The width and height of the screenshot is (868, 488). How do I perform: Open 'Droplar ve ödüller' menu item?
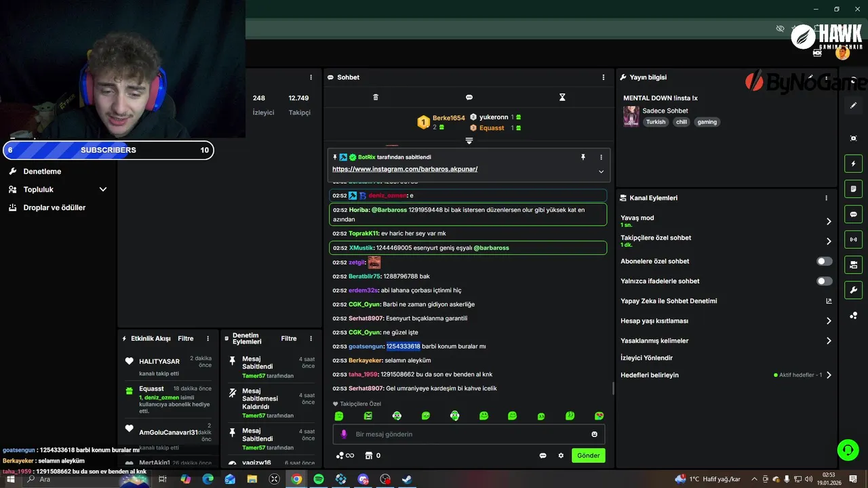coord(54,207)
